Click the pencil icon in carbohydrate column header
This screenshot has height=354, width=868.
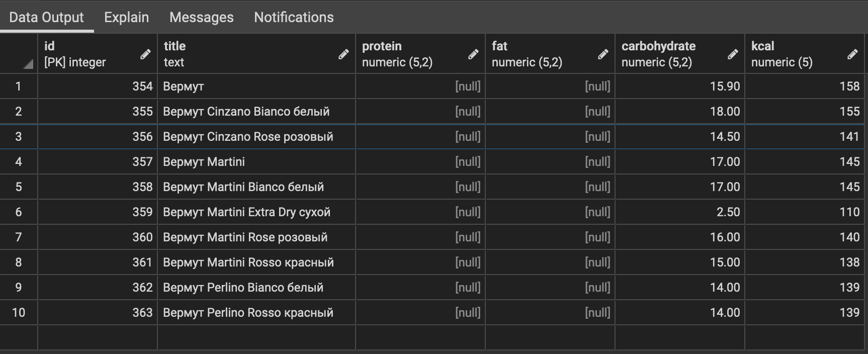(733, 54)
